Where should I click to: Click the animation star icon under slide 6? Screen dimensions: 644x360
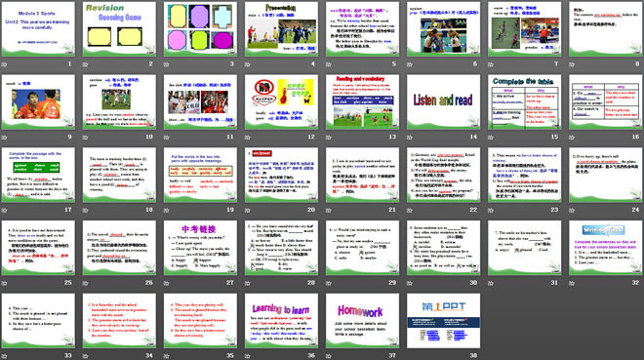coord(410,64)
